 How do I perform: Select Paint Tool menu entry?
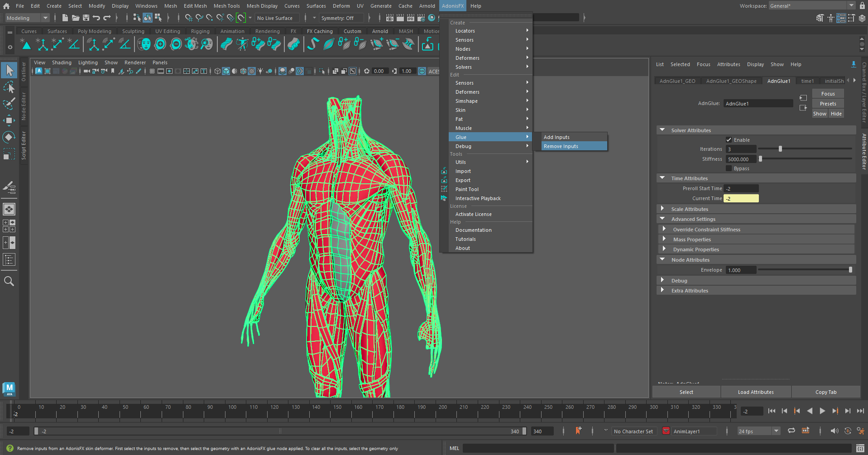(490, 189)
